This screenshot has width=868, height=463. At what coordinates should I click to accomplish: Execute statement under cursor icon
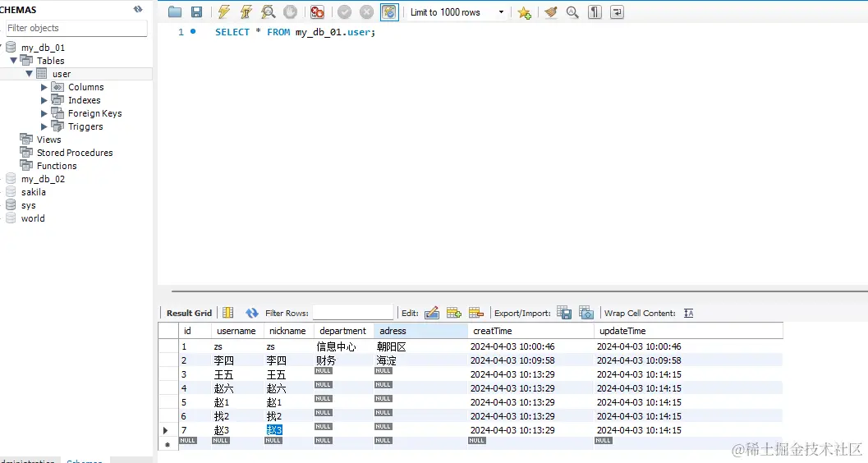click(246, 12)
